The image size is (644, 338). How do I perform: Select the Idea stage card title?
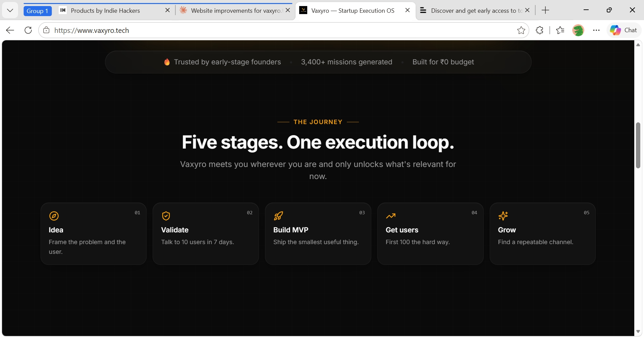(56, 230)
